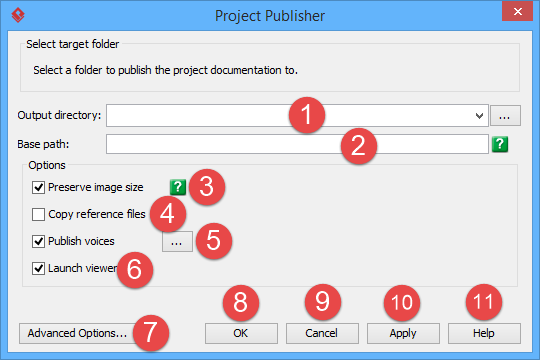
Task: Click the Options group label
Action: (x=47, y=165)
